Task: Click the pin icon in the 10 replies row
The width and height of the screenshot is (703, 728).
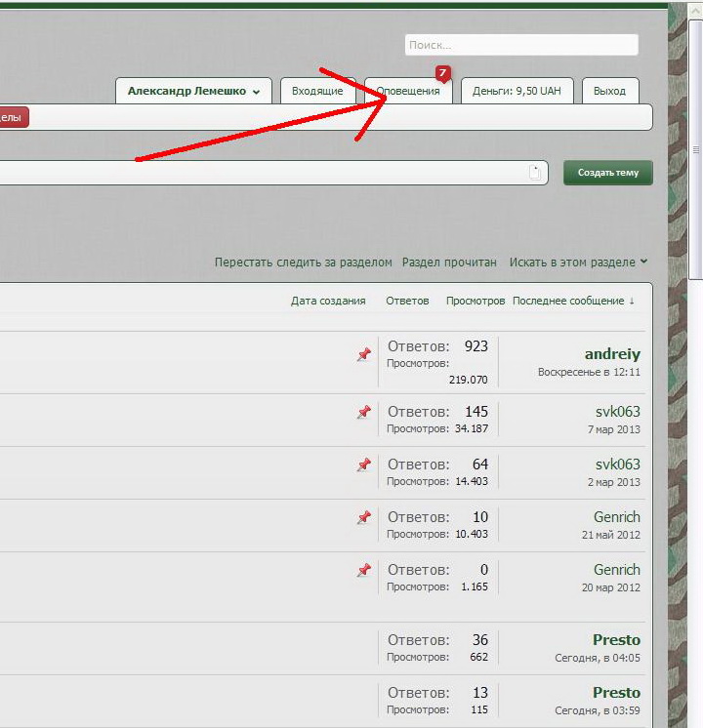Action: 363,517
